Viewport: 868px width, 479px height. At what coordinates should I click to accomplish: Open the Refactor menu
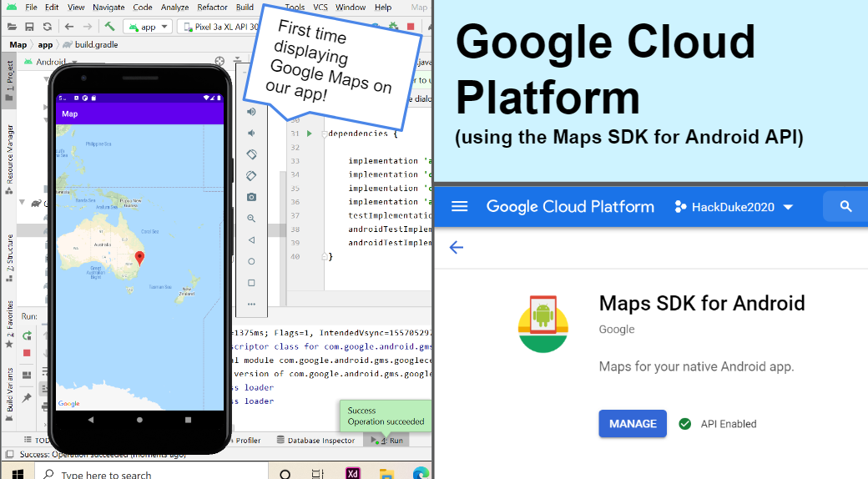click(212, 8)
